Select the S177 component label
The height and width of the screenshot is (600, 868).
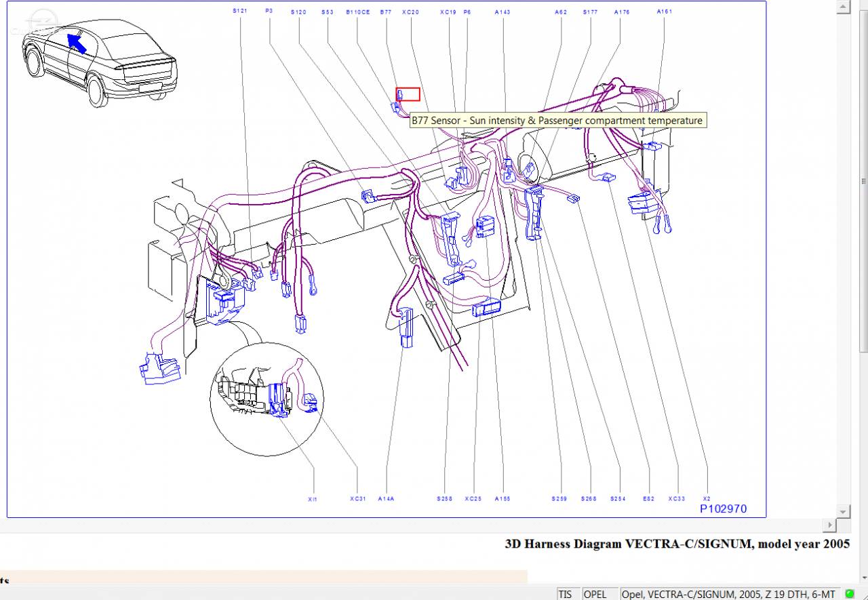tap(590, 12)
